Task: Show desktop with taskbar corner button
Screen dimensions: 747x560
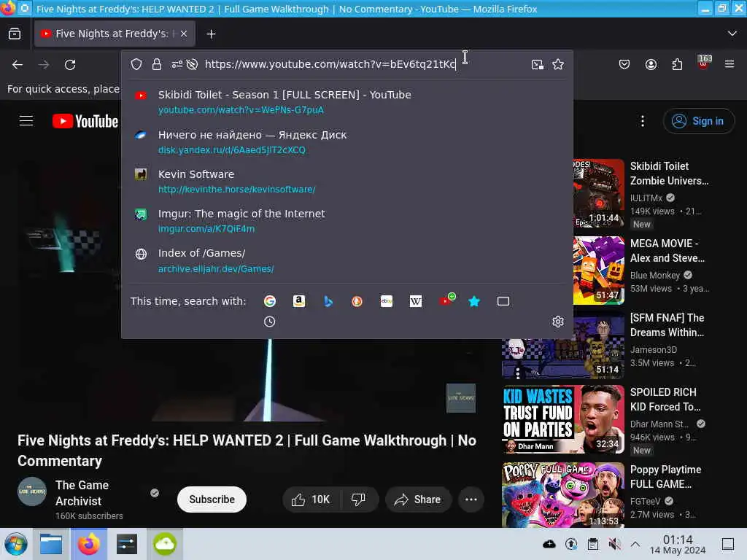Action: [x=727, y=544]
